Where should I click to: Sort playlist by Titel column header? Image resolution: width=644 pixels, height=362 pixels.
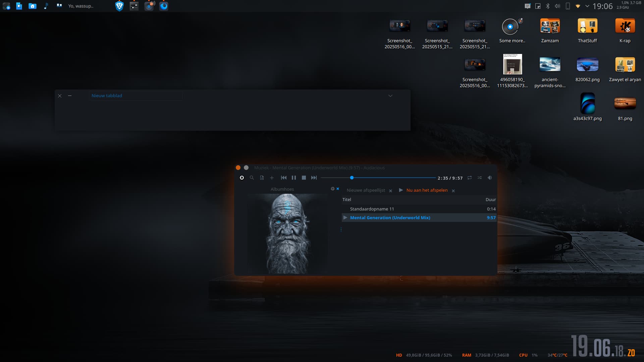coord(347,199)
